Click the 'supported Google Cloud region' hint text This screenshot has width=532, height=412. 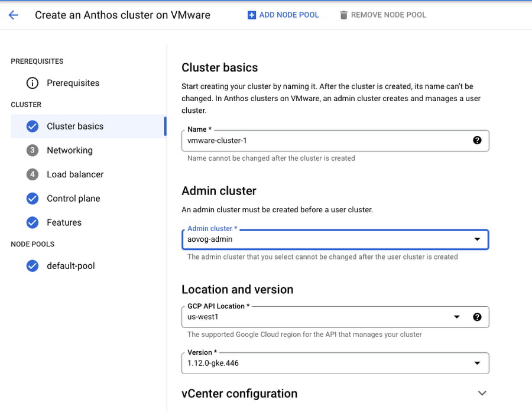point(304,335)
